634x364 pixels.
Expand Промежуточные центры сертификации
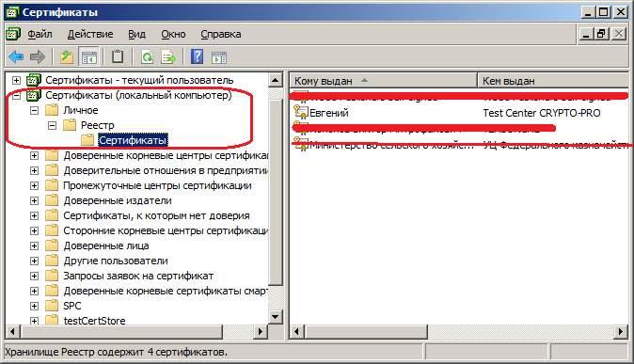35,185
